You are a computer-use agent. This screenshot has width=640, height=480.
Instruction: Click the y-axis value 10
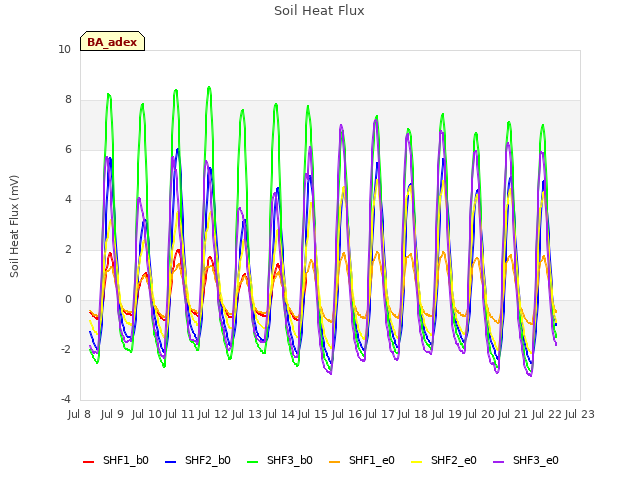64,50
